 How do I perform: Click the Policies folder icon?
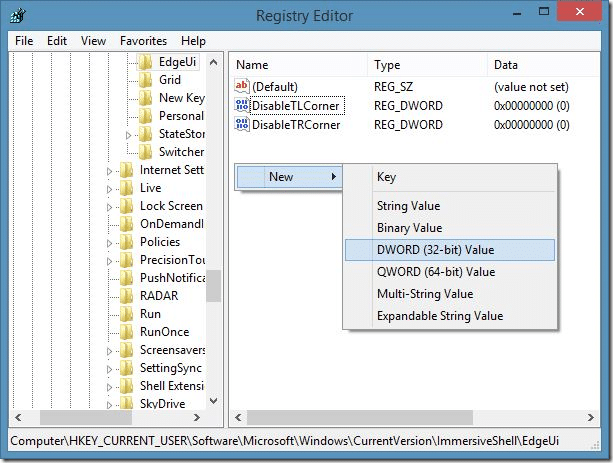click(x=127, y=242)
